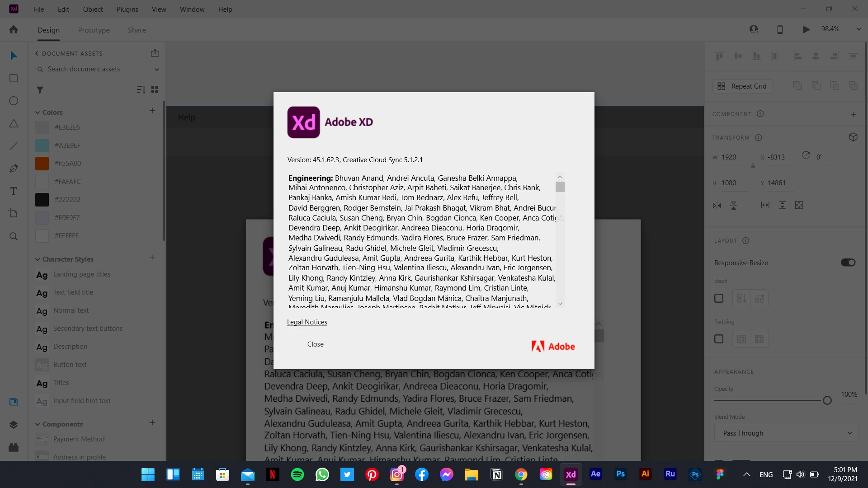Screen dimensions: 868x488
Task: Open the Plugins menu
Action: [127, 9]
